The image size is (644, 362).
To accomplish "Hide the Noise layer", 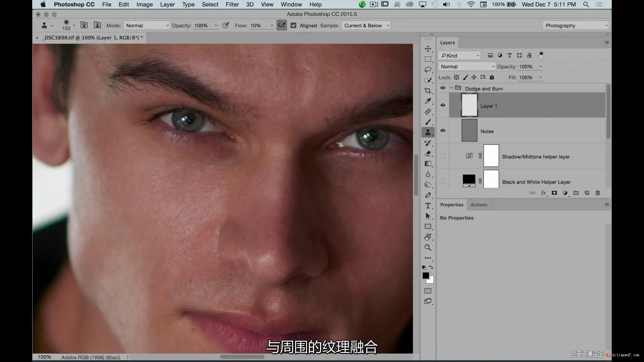I will (443, 131).
